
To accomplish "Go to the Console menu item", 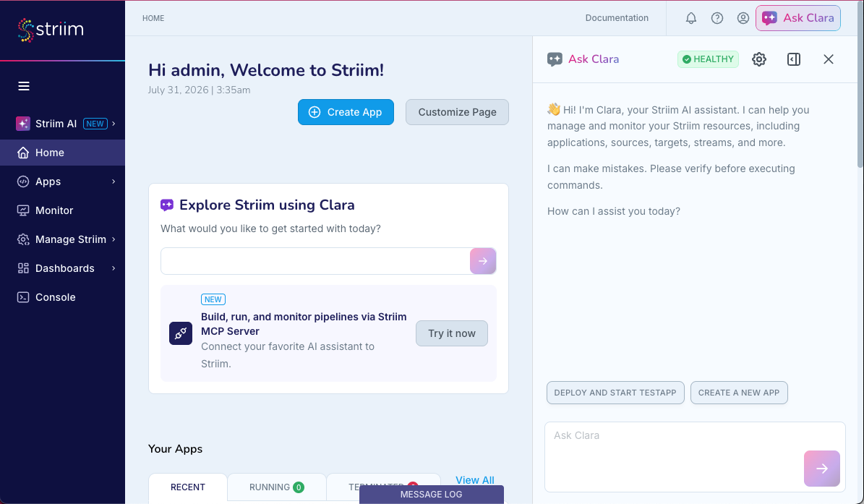I will pos(62,297).
